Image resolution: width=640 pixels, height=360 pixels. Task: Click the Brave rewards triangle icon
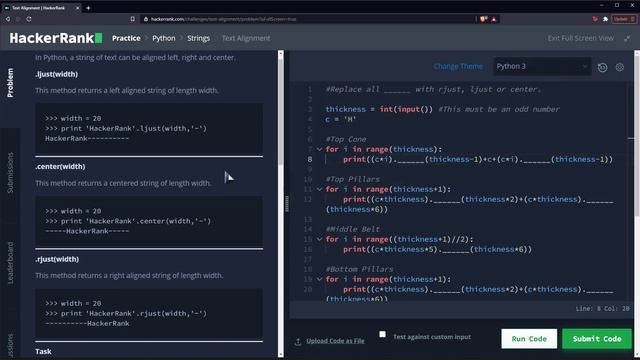coord(494,19)
